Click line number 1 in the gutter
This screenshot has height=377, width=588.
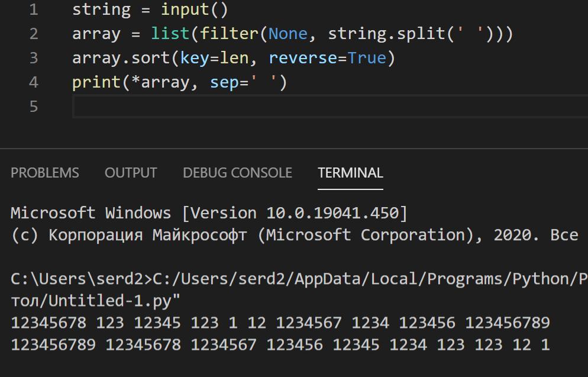(33, 9)
